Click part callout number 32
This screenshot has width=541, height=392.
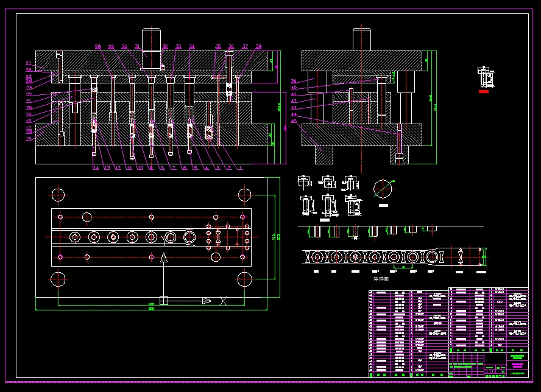click(x=165, y=46)
